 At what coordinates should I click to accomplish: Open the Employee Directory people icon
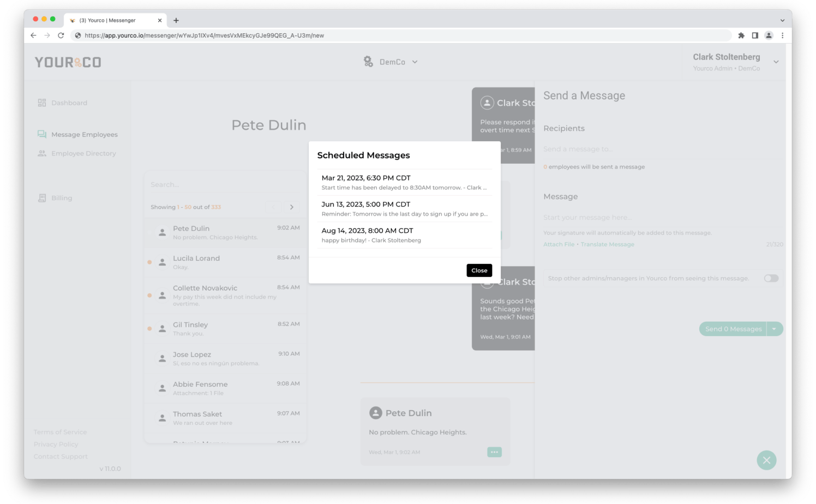click(42, 153)
